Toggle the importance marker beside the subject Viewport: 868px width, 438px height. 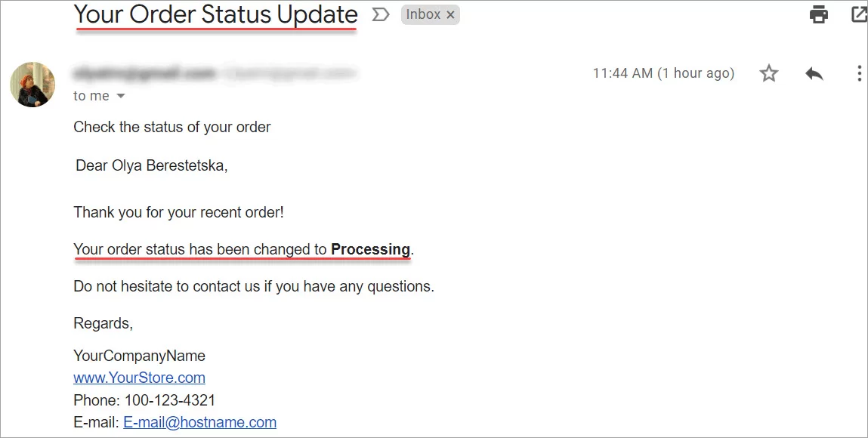tap(381, 14)
